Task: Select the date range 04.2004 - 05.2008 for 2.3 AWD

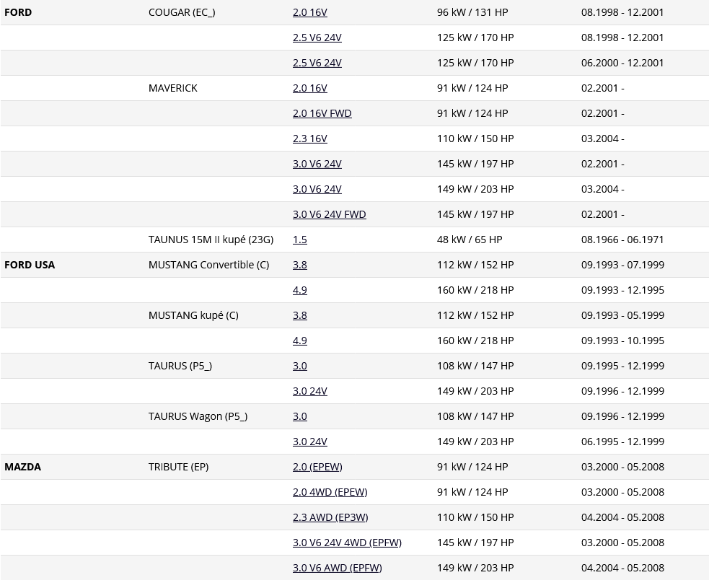Action: pos(622,518)
